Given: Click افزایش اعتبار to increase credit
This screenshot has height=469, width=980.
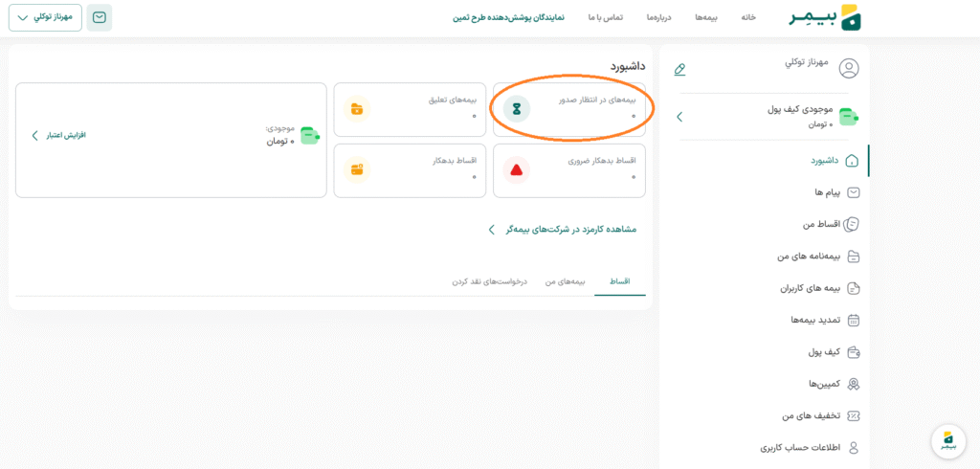Looking at the screenshot, I should pyautogui.click(x=59, y=135).
